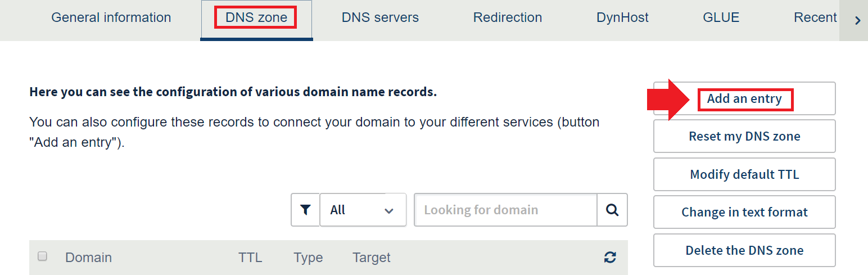Select the DynHost tab

click(x=622, y=18)
